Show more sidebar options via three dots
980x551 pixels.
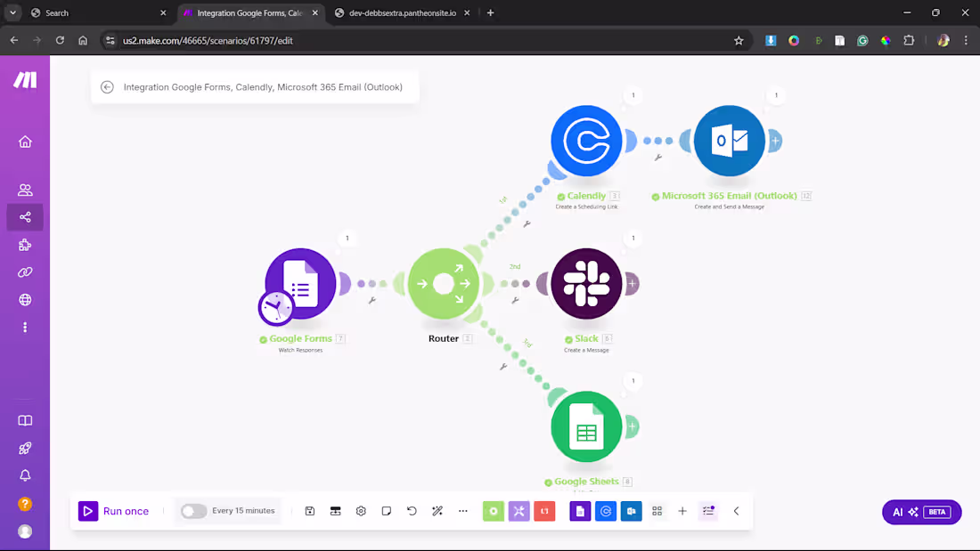tap(25, 328)
